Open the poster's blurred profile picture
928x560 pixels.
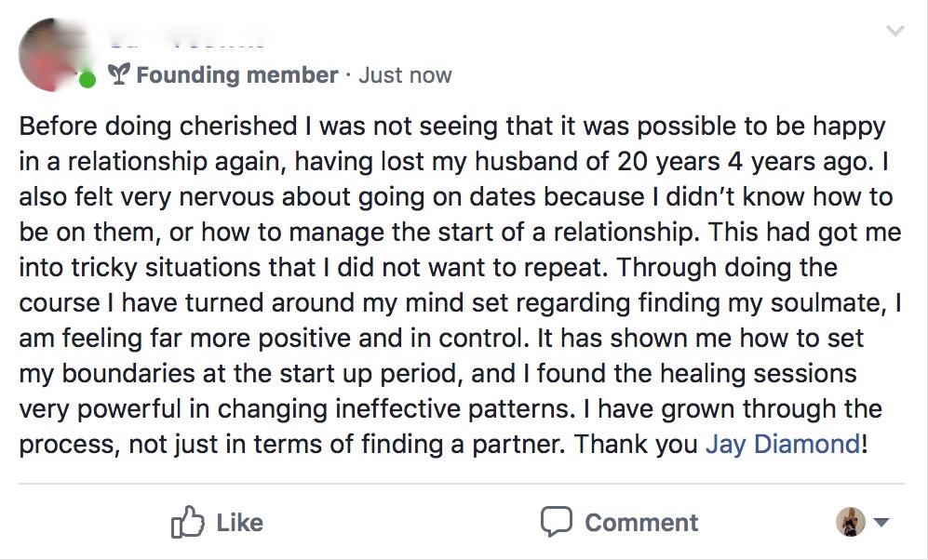[53, 54]
